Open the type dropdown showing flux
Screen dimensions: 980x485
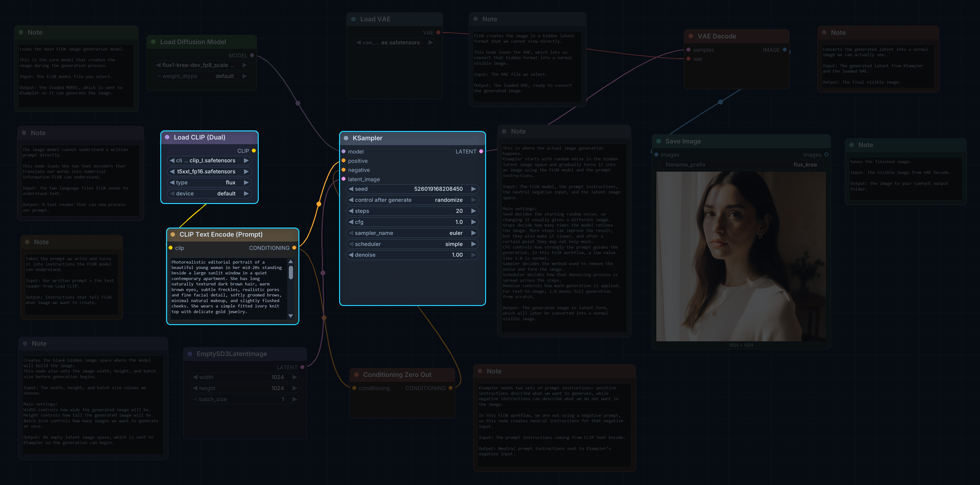pos(209,182)
